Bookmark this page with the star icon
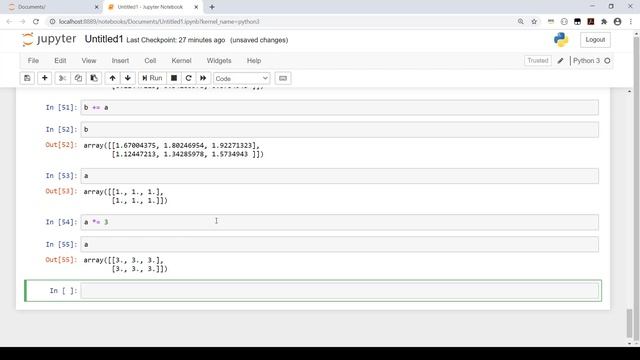 tap(534, 22)
